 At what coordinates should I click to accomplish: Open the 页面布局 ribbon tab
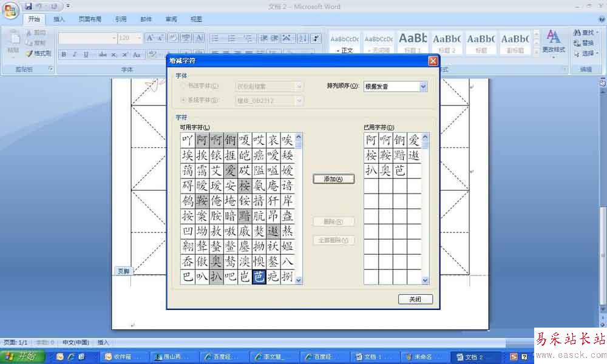coord(90,19)
